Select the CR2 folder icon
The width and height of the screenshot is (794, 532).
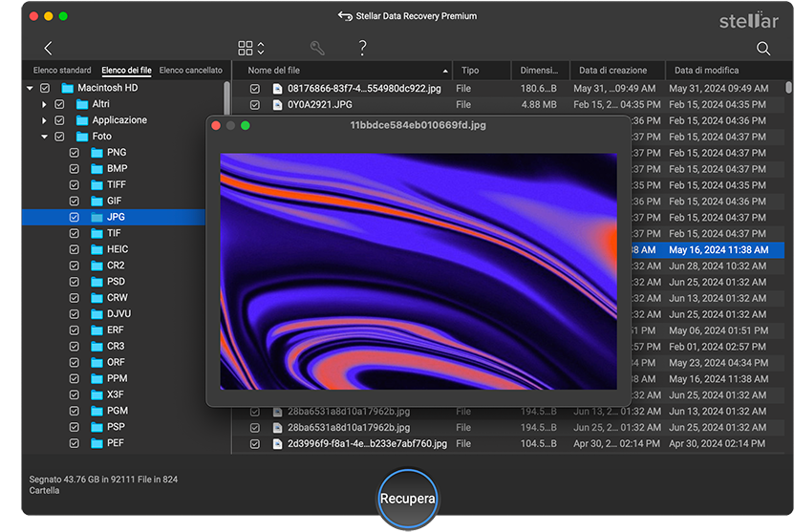[97, 266]
